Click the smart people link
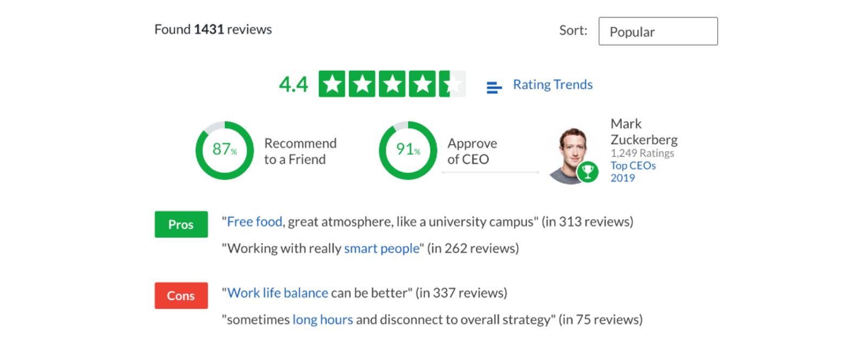The width and height of the screenshot is (868, 348). [382, 249]
